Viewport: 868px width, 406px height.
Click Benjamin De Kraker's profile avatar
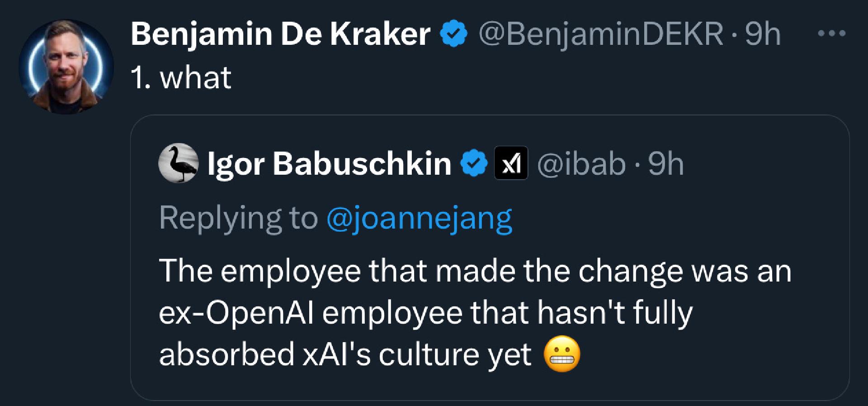coord(66,67)
